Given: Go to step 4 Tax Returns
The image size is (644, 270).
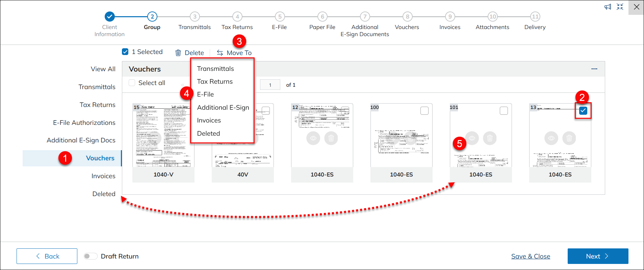Looking at the screenshot, I should 237,17.
